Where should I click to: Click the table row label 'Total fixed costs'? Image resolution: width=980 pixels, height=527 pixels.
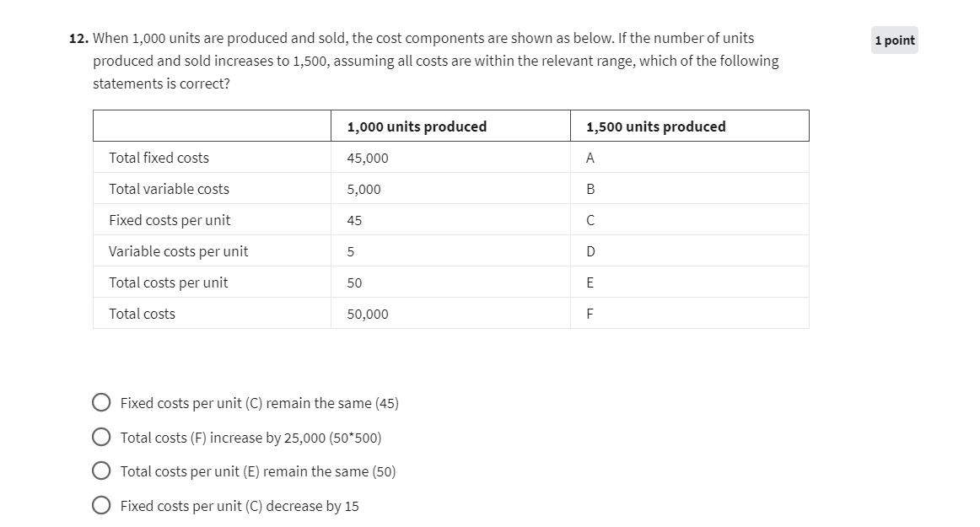[x=159, y=157]
